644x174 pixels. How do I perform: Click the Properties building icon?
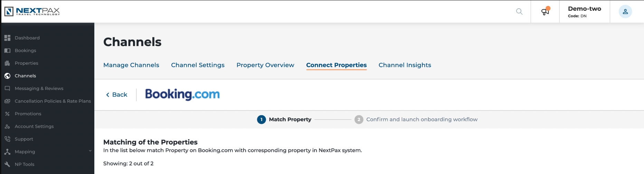tap(7, 63)
